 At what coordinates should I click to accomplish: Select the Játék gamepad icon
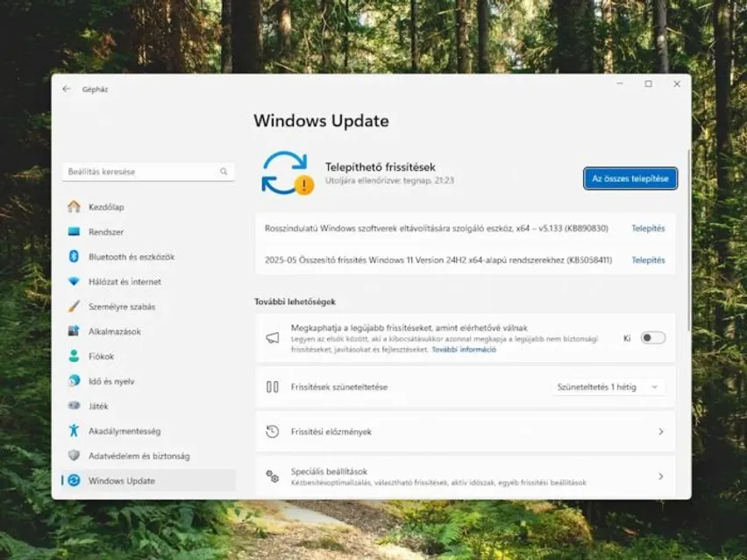[74, 406]
